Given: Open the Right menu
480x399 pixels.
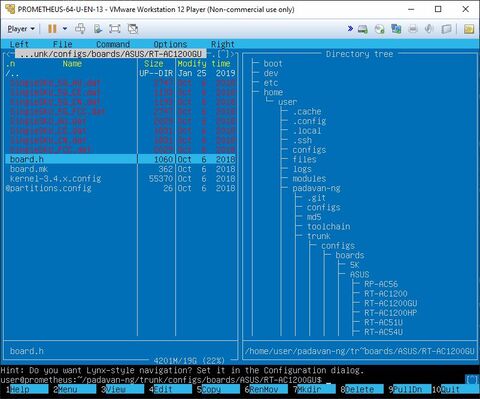Looking at the screenshot, I should point(223,44).
